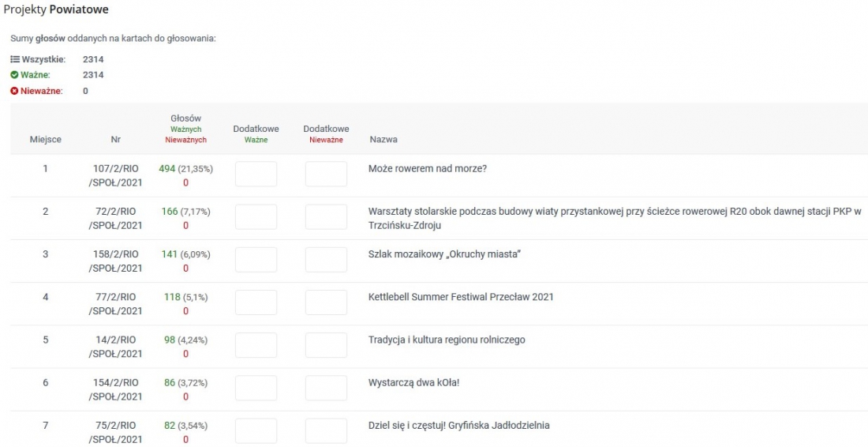
Task: Focus Dodatkowe Ważne input for Warsztaty stolarskie row
Action: click(x=256, y=217)
